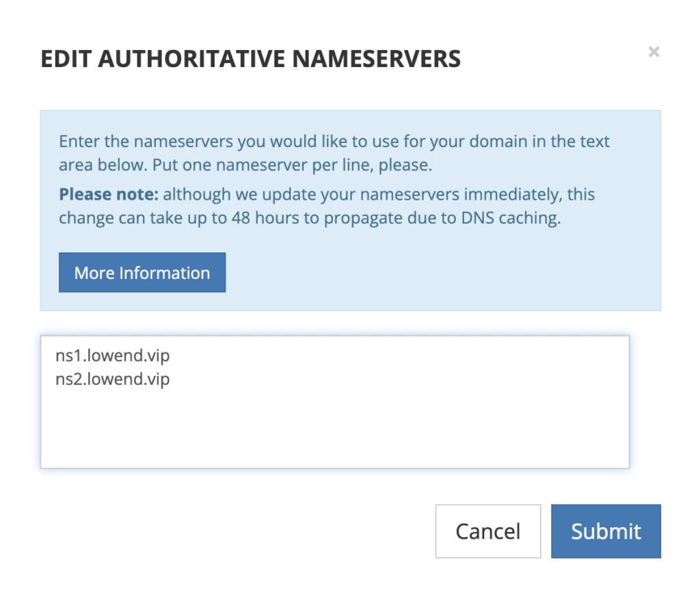Click the Edit Authoritative Nameservers heading
The height and width of the screenshot is (599, 700).
point(250,59)
